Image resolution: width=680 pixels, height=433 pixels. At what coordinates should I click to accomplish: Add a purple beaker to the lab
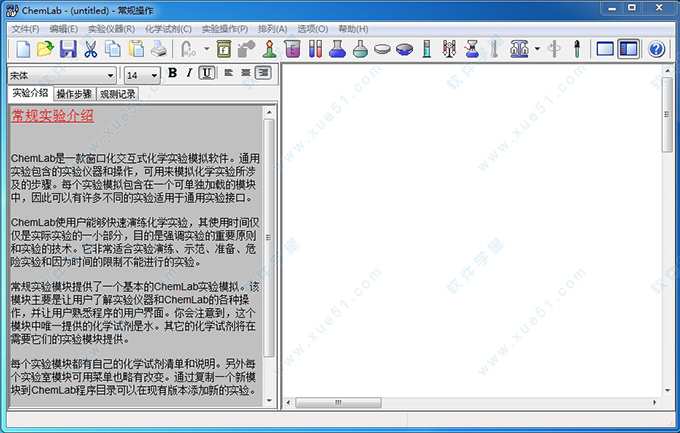tap(292, 49)
